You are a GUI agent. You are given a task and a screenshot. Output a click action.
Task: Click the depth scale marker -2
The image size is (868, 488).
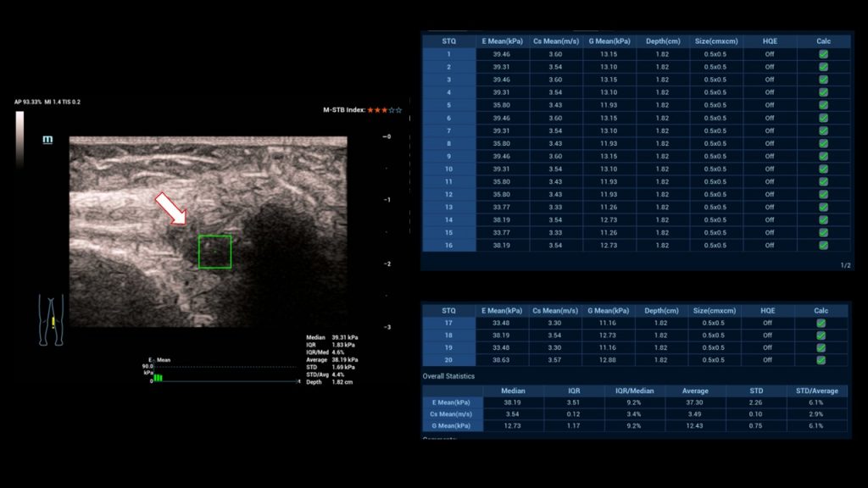point(387,264)
